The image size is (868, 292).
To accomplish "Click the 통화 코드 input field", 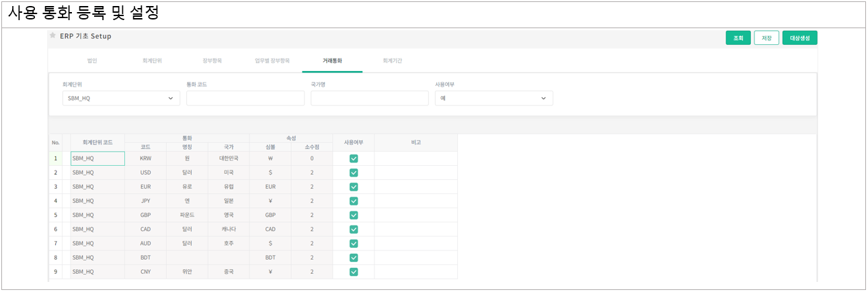I will pyautogui.click(x=245, y=98).
